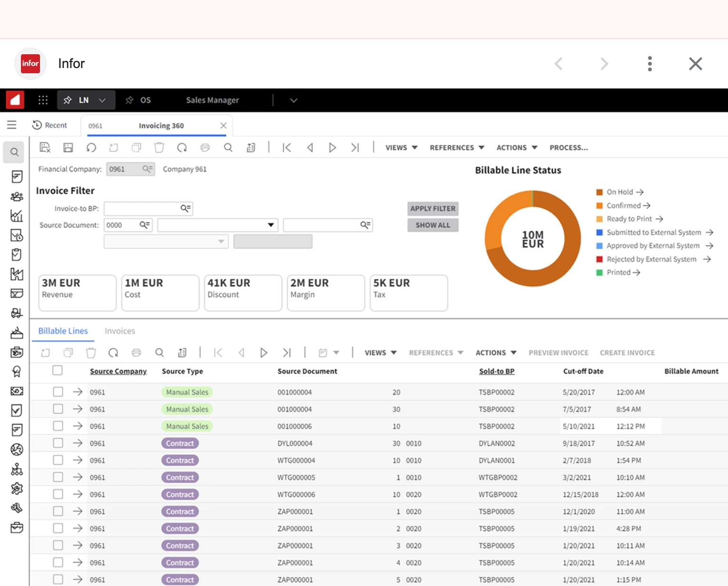Image resolution: width=728 pixels, height=586 pixels.
Task: Open the top ACTIONS dropdown
Action: click(517, 147)
